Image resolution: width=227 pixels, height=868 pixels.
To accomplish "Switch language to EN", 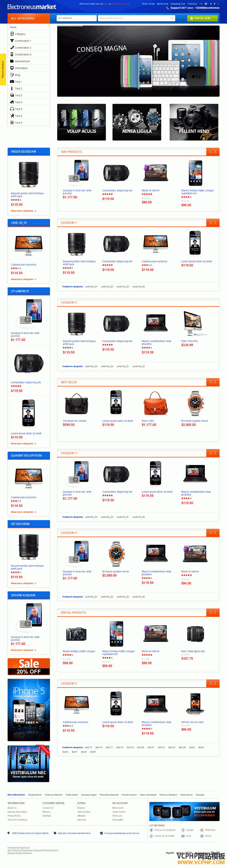I will [201, 4].
